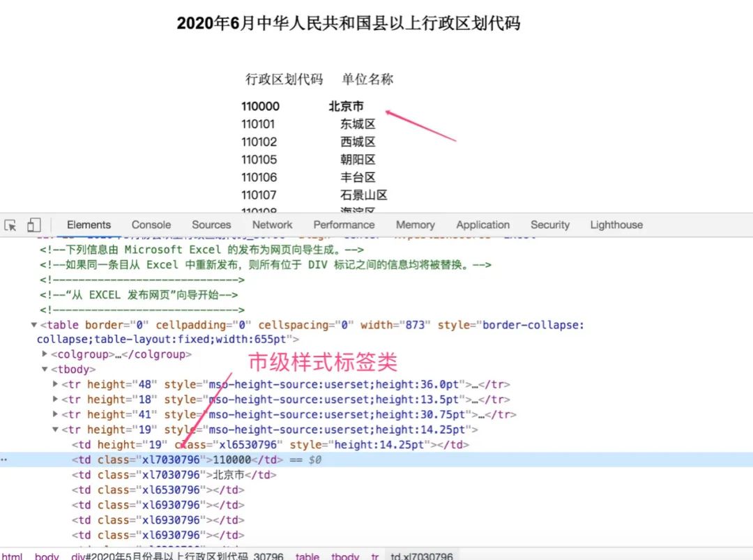Image resolution: width=753 pixels, height=560 pixels.
Task: Click the div#2020年5月份 breadcrumb
Action: click(177, 556)
